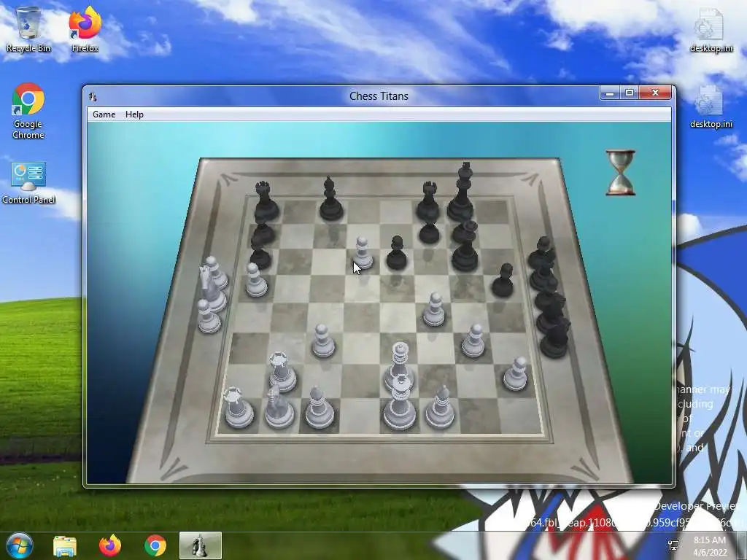This screenshot has width=747, height=560.
Task: Launch Firefox from the taskbar
Action: point(109,545)
